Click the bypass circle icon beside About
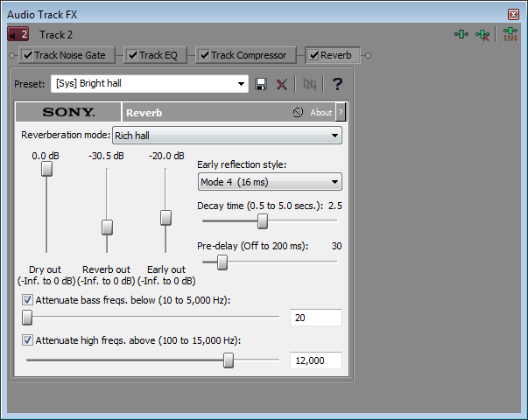The height and width of the screenshot is (420, 528). (x=298, y=112)
